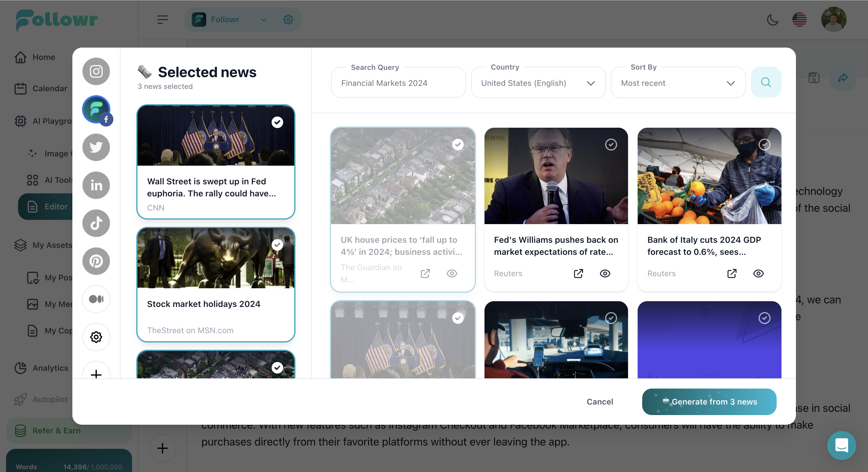The image size is (868, 472).
Task: Click Generate from 3 news button
Action: coord(709,401)
